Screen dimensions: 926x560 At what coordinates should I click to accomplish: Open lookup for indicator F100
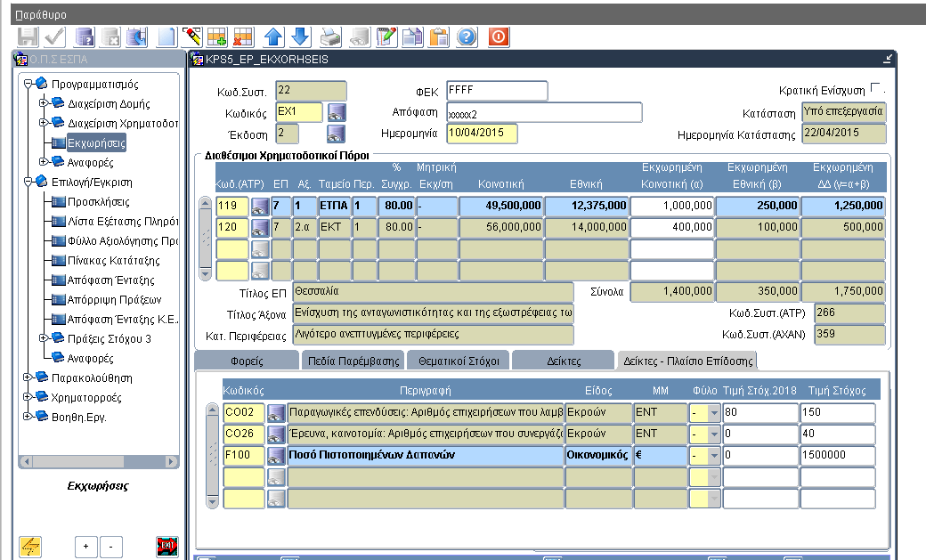coord(276,455)
